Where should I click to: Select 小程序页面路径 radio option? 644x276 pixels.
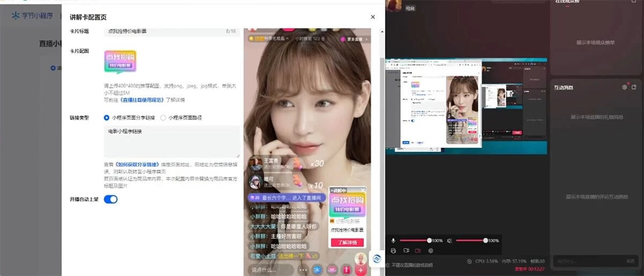[x=164, y=117]
